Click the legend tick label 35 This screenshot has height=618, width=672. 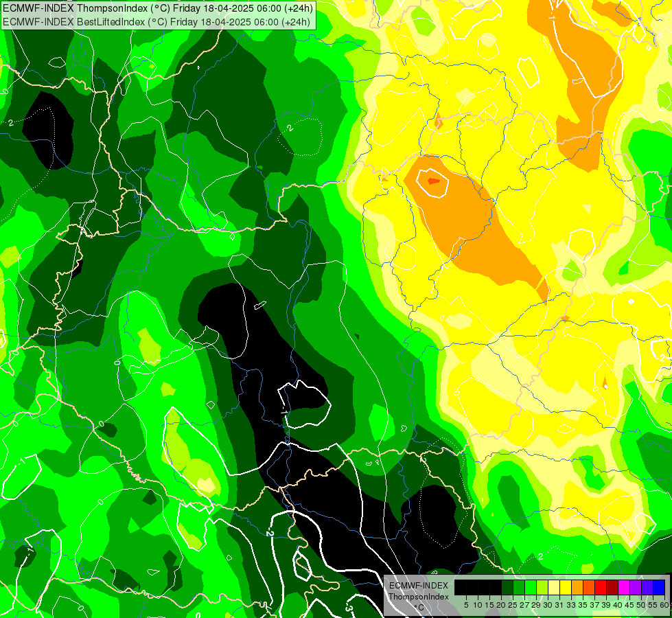coord(583,605)
